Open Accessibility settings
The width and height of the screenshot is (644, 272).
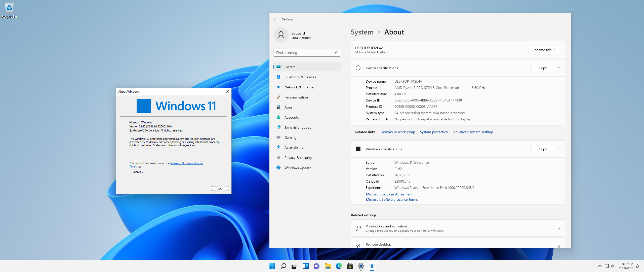coord(307,148)
